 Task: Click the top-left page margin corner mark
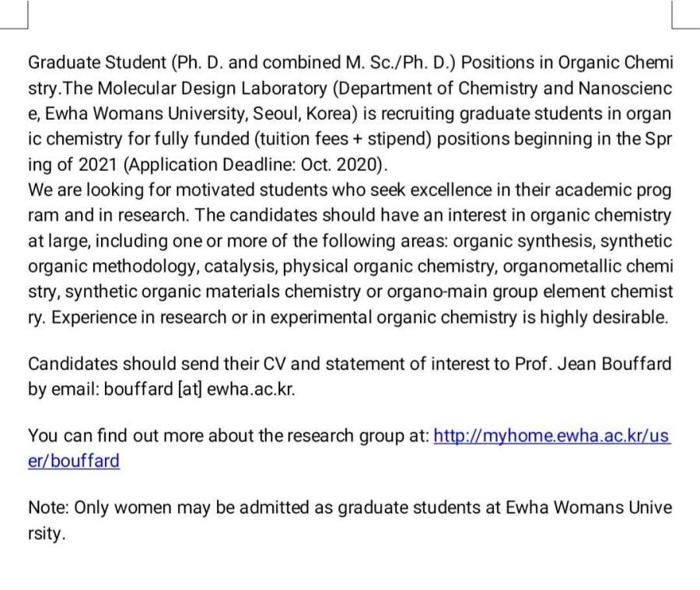click(22, 14)
